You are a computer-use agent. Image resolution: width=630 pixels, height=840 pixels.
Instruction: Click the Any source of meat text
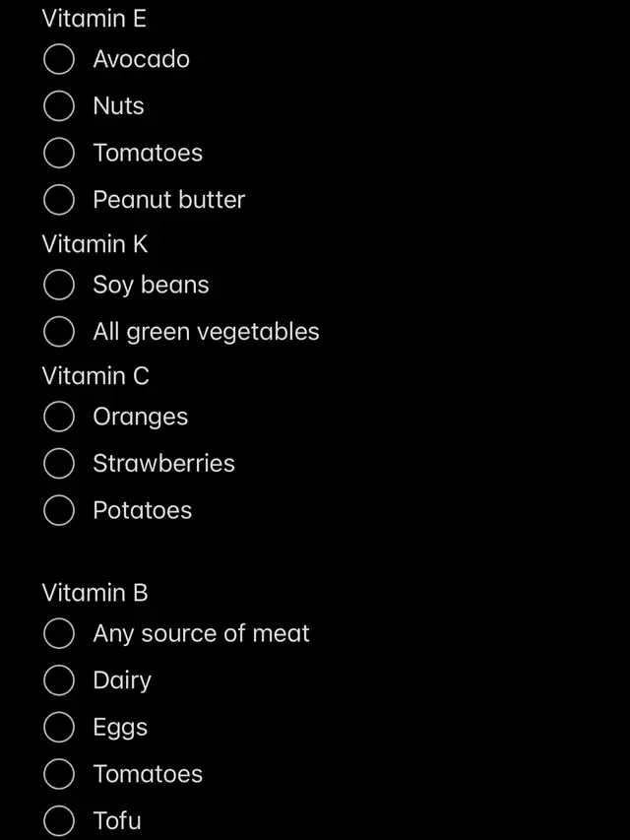(201, 634)
